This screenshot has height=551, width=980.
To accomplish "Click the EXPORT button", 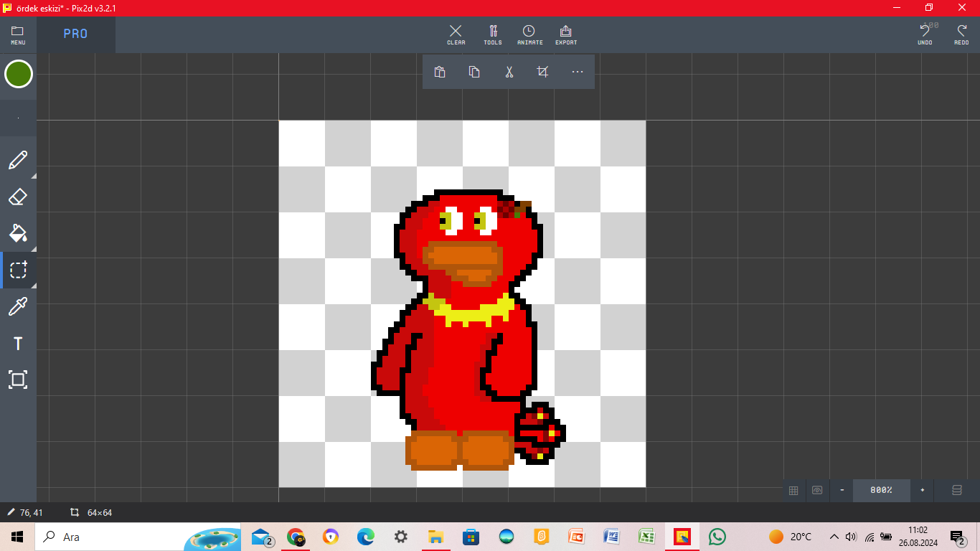I will [566, 34].
